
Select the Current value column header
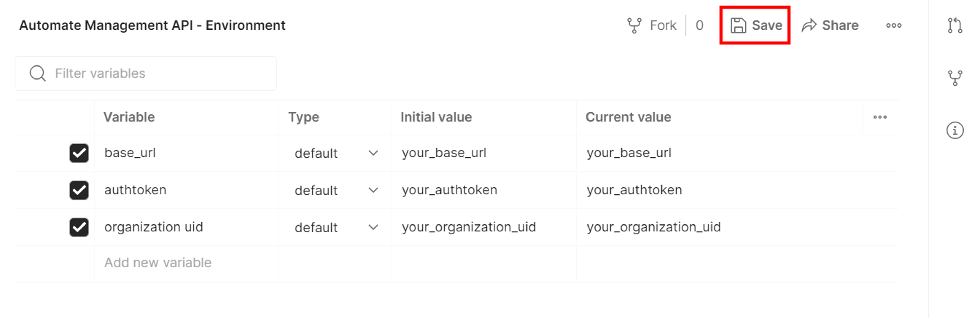628,117
